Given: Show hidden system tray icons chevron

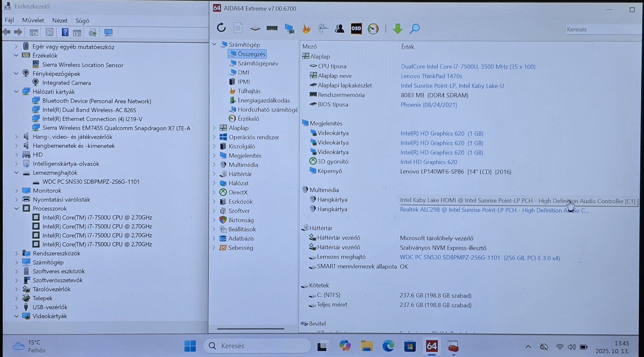Looking at the screenshot, I should point(528,347).
